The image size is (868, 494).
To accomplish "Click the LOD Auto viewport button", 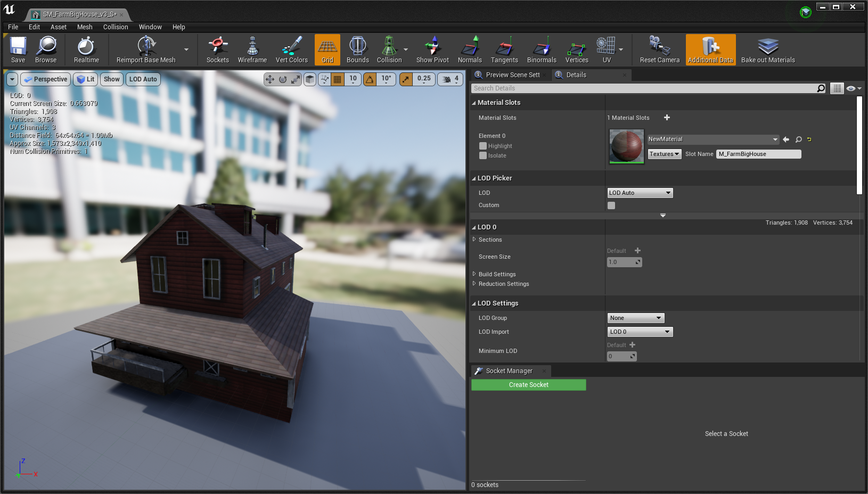I will coord(143,79).
